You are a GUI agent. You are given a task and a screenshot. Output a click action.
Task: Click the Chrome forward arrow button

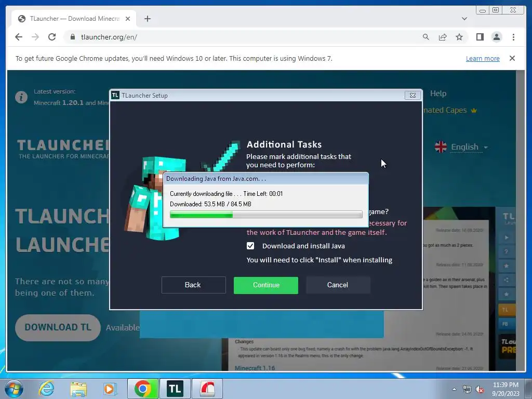[x=35, y=37]
